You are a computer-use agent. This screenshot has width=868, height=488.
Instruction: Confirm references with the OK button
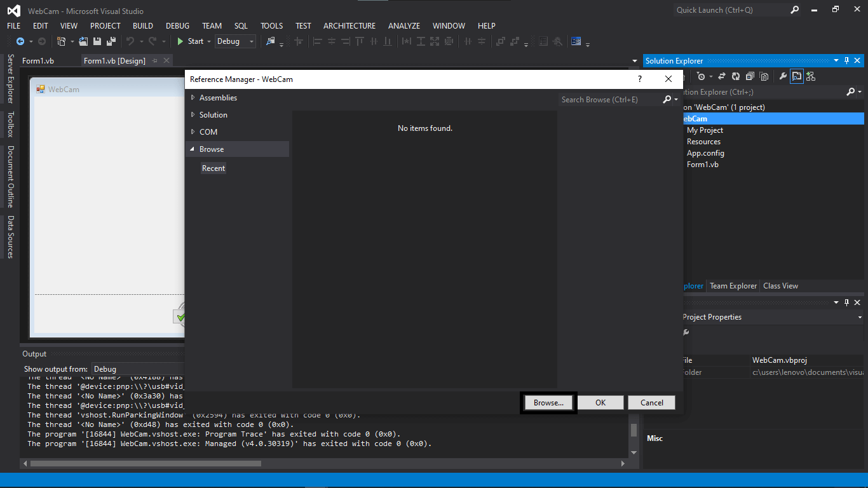tap(600, 402)
